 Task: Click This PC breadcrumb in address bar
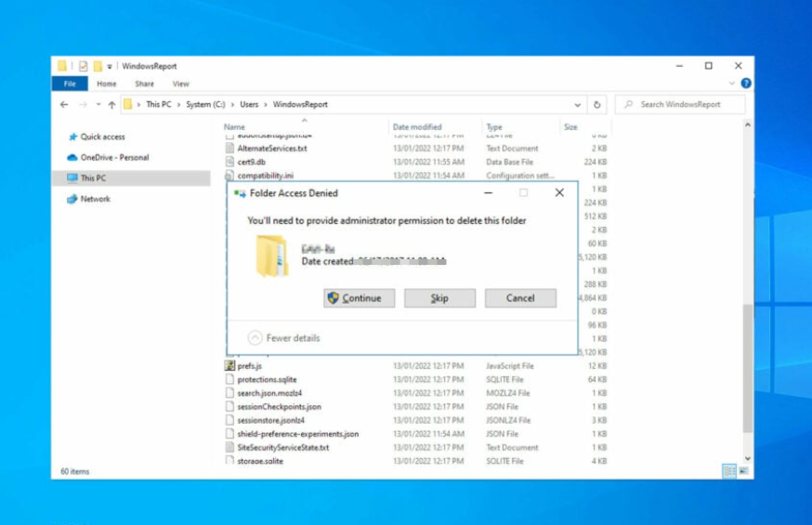(x=159, y=105)
